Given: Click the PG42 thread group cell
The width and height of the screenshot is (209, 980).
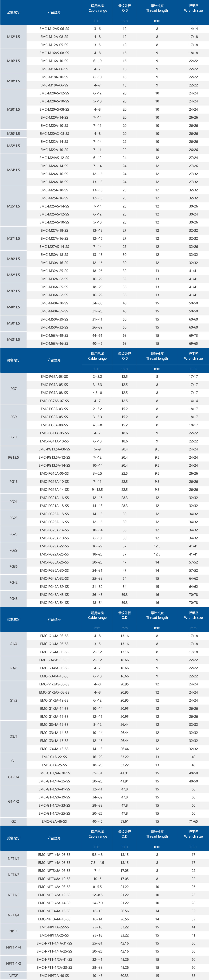Looking at the screenshot, I should point(13,582).
